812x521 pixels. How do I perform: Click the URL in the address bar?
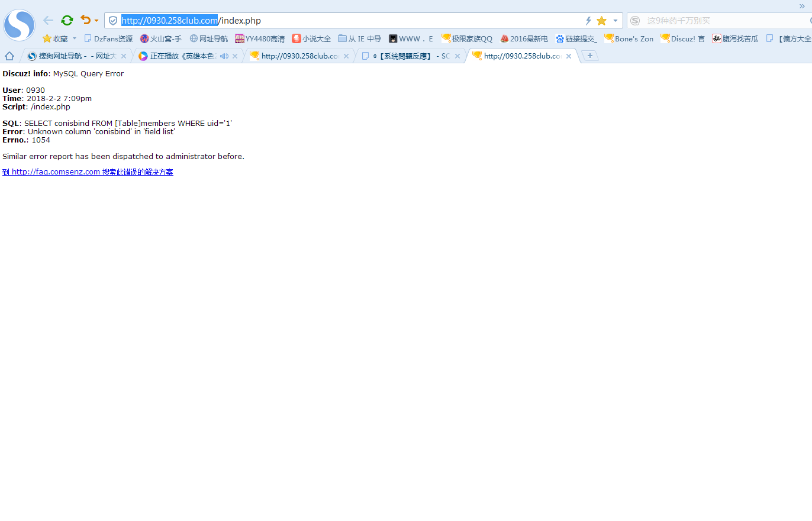(x=191, y=21)
